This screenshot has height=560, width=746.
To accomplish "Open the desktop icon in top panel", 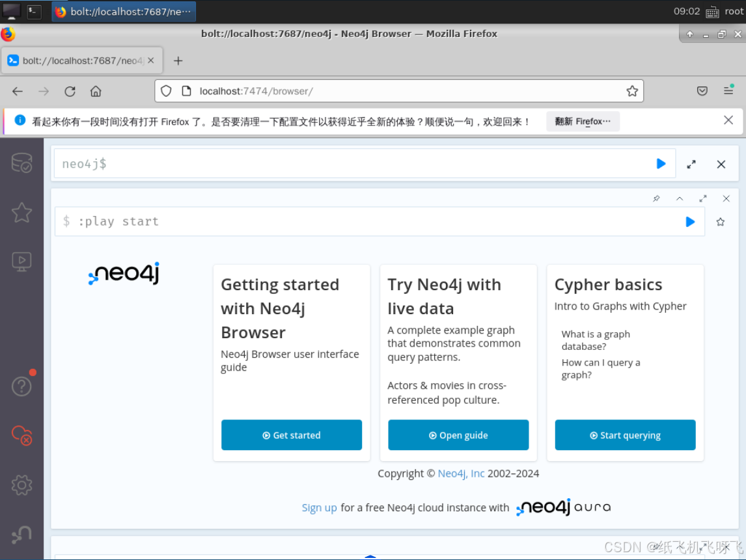I will (12, 12).
